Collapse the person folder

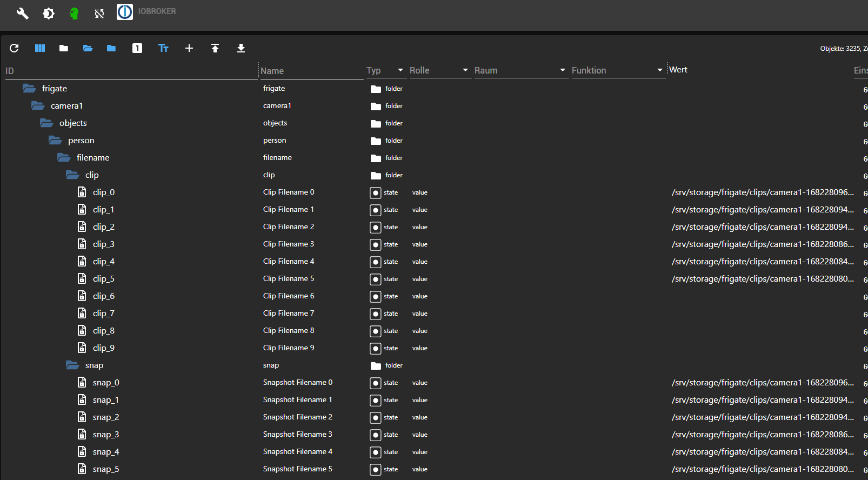pos(55,140)
